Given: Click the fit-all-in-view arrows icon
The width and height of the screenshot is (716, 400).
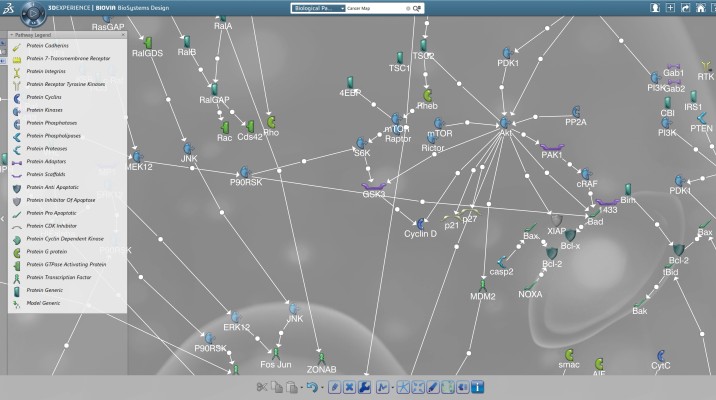Looking at the screenshot, I should 418,387.
